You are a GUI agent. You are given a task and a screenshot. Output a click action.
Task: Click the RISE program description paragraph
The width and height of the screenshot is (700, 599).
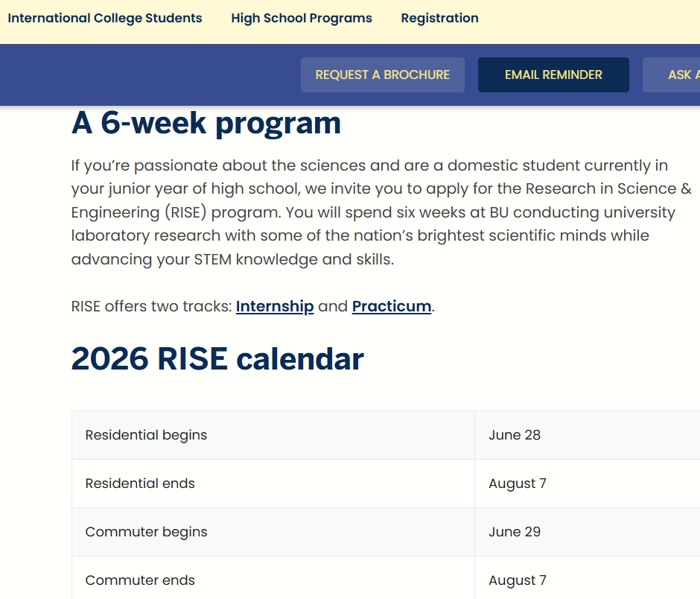click(x=372, y=212)
